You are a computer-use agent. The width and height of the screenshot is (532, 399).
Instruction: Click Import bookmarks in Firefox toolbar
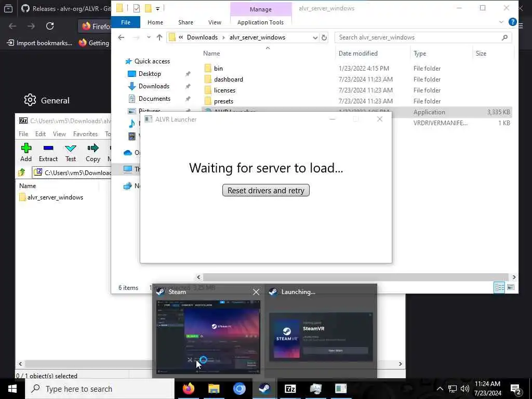coord(39,43)
